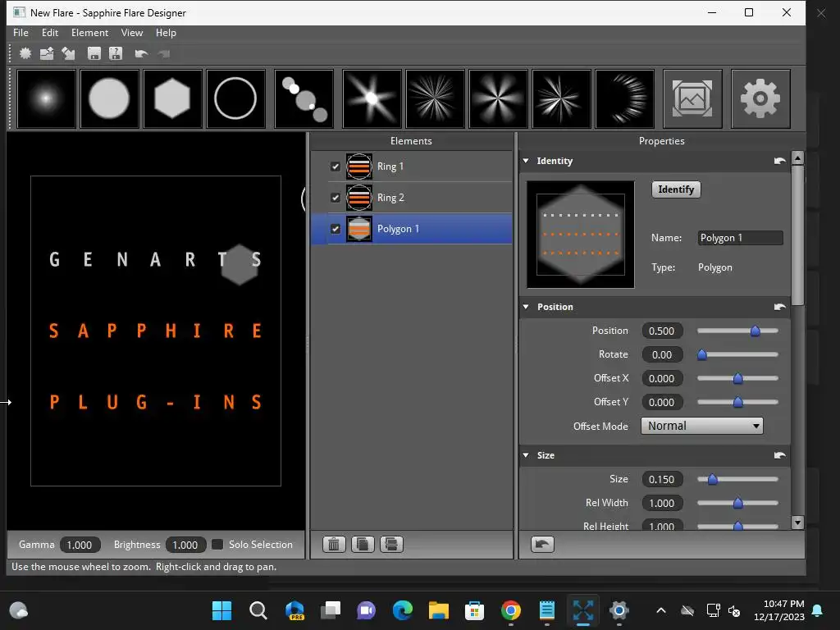Reset the Size section values

pos(780,455)
